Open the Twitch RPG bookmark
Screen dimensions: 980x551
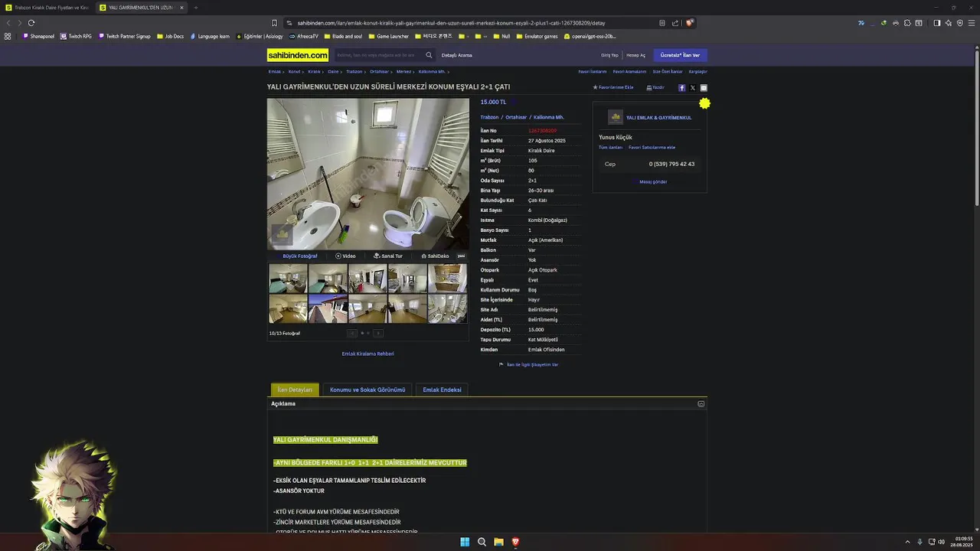tap(77, 36)
